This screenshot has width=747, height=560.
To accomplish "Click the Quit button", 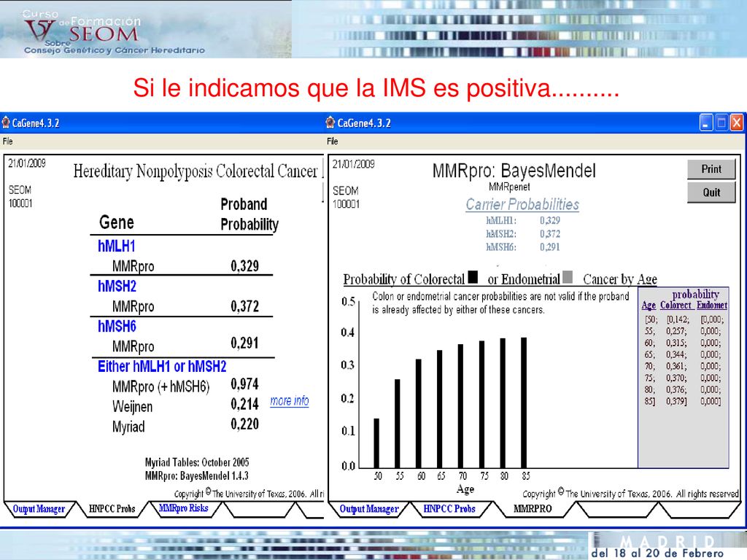I will pos(711,192).
